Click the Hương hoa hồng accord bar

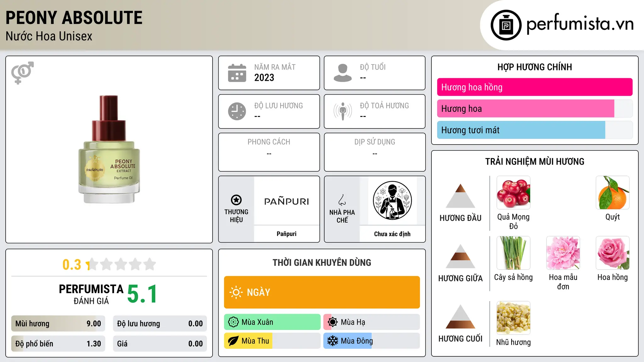[535, 87]
